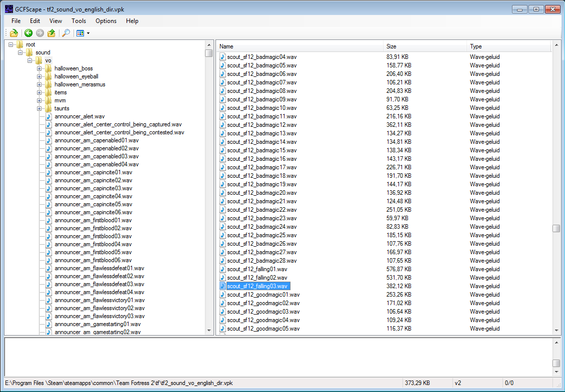This screenshot has height=392, width=565.
Task: Click audio icon of scout_sf12_badmagic20.wav
Action: pyautogui.click(x=222, y=193)
